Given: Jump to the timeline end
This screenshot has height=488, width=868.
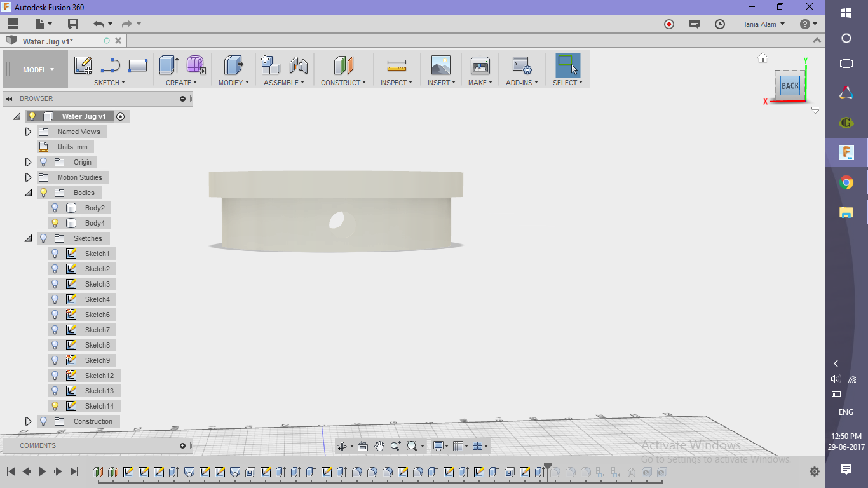Looking at the screenshot, I should click(x=74, y=471).
